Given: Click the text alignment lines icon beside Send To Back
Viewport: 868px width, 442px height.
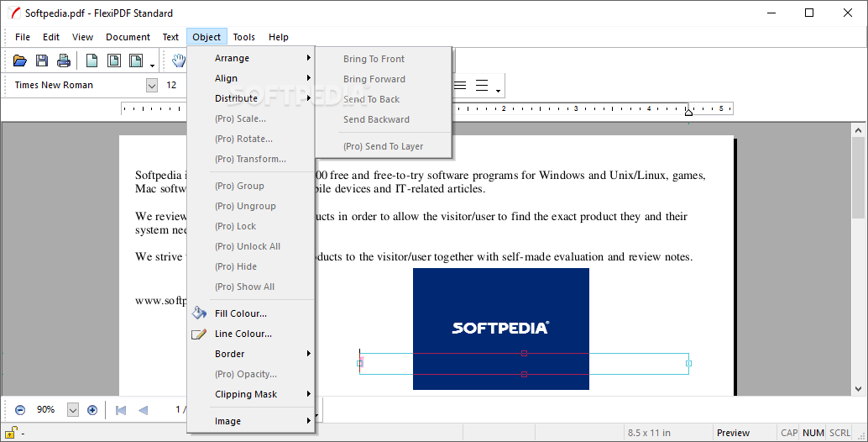Looking at the screenshot, I should coord(460,86).
